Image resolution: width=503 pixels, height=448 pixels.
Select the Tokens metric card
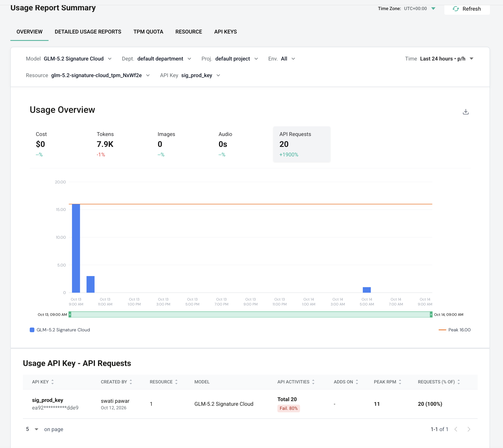tap(119, 144)
